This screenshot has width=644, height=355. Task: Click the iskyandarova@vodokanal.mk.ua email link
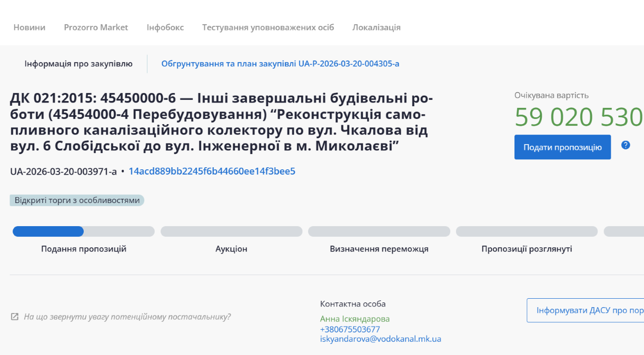pos(381,339)
